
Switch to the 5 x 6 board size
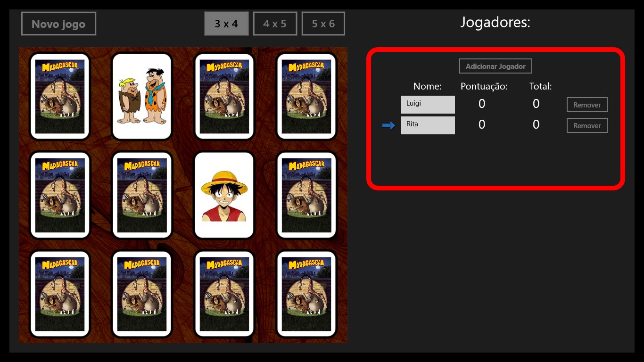(x=323, y=24)
